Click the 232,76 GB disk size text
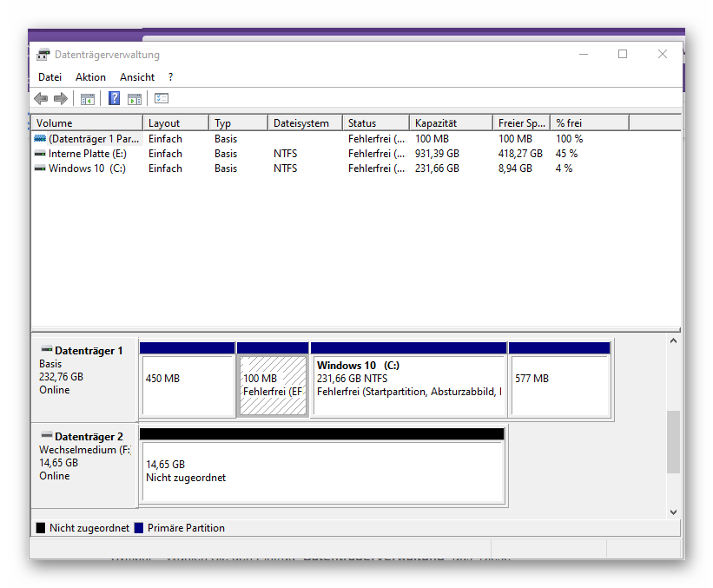The width and height of the screenshot is (713, 588). 62,377
